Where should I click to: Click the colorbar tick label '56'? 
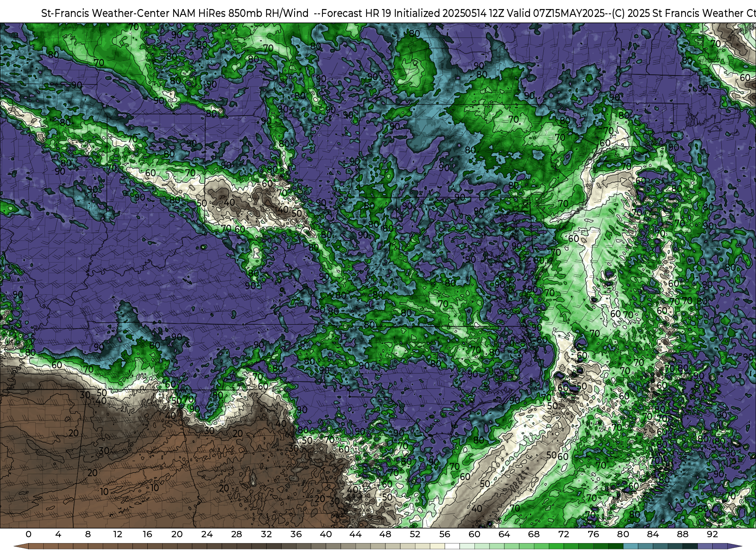point(445,534)
